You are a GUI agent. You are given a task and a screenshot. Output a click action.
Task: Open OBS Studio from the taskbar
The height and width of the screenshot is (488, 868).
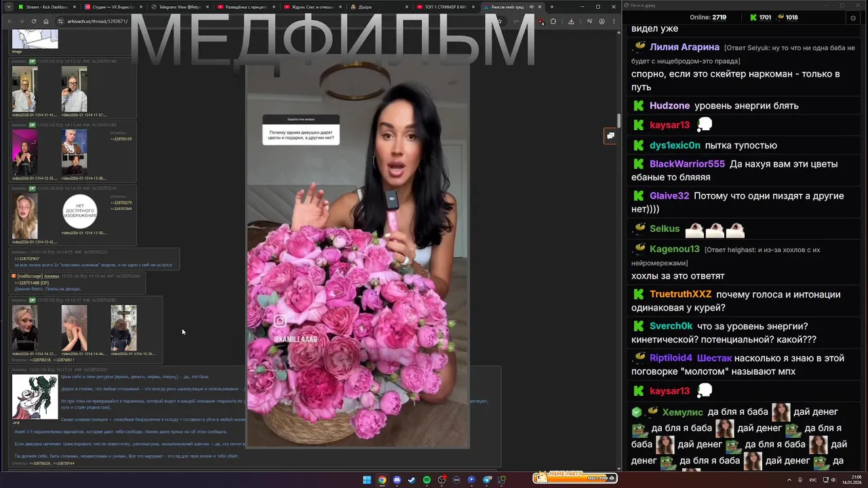pos(441,480)
